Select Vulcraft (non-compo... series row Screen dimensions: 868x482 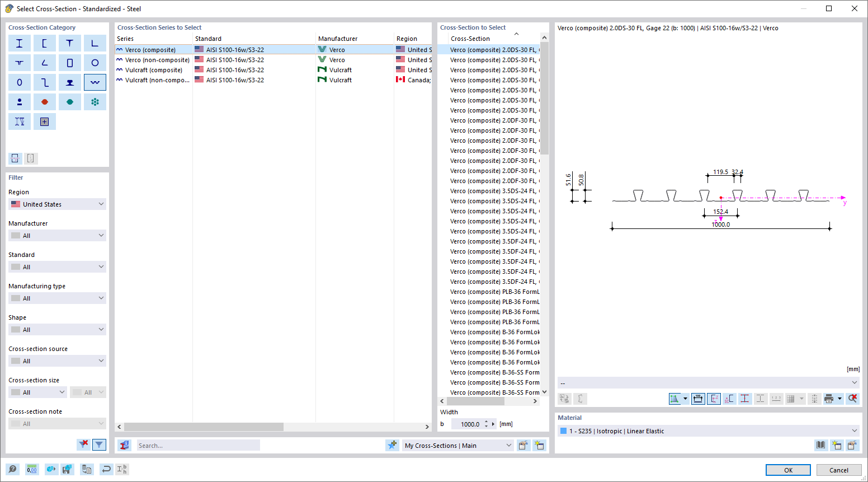point(273,80)
